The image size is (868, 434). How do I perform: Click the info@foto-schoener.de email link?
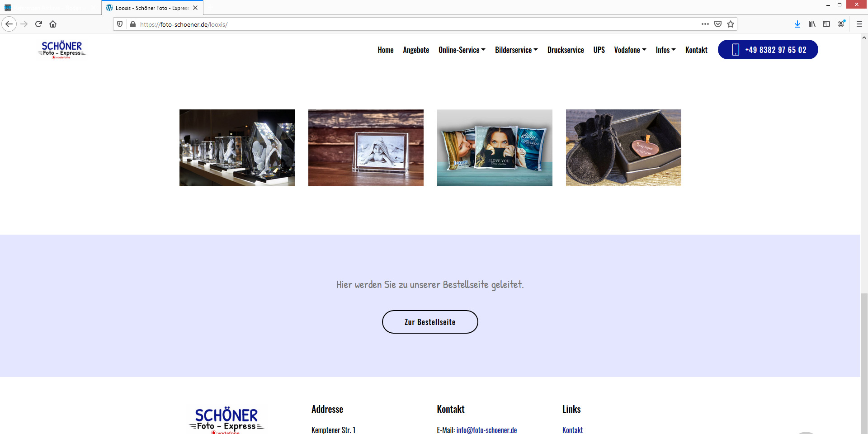tap(486, 430)
